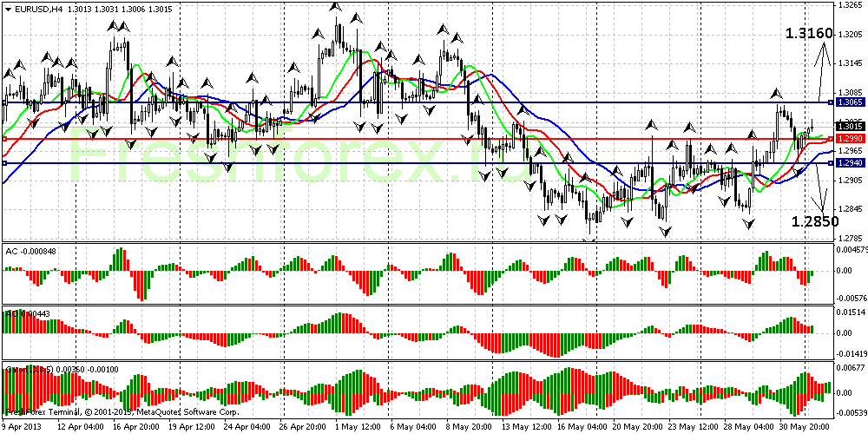
Task: Grab left anchor square of lower blue line
Action: [4, 163]
